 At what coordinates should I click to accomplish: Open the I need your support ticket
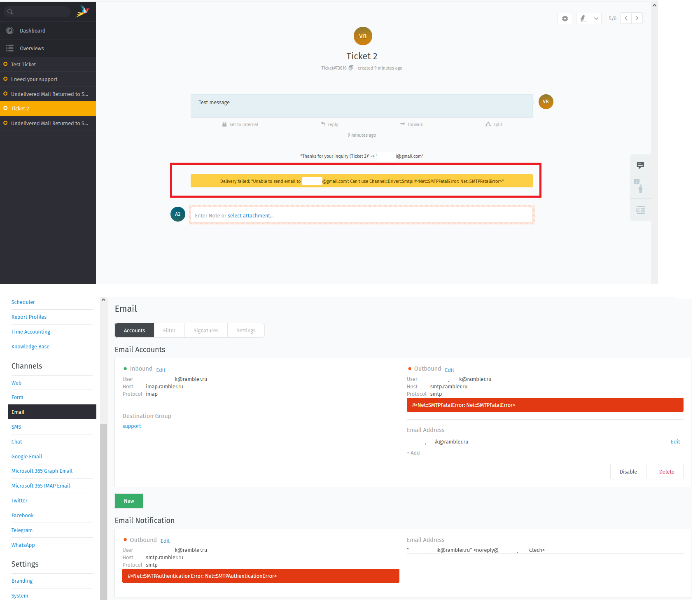[x=48, y=79]
